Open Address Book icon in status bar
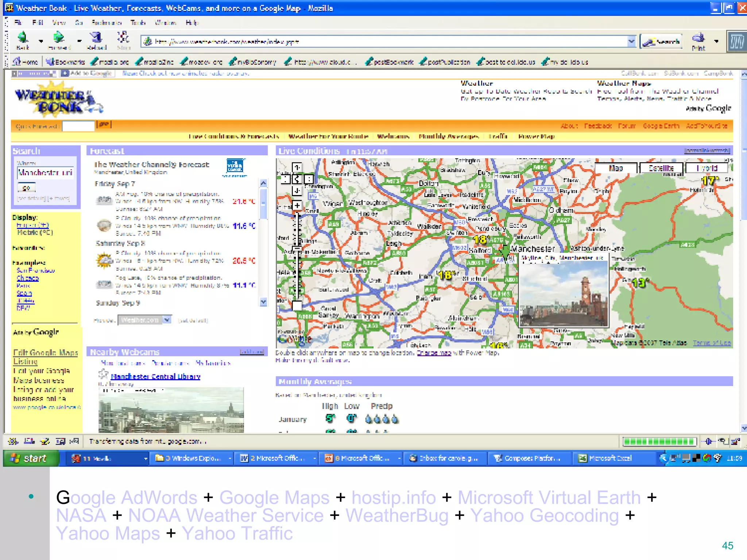The width and height of the screenshot is (747, 560). click(x=60, y=442)
